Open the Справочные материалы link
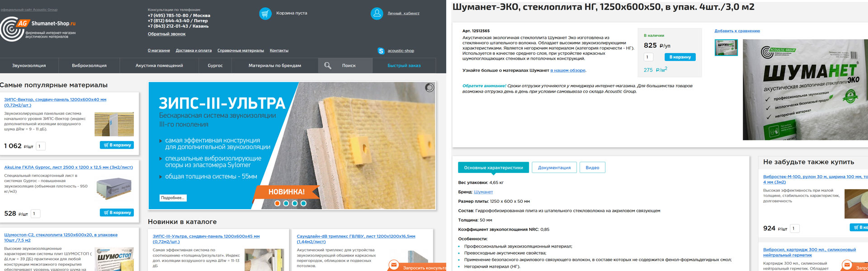This screenshot has height=271, width=868. point(241,51)
